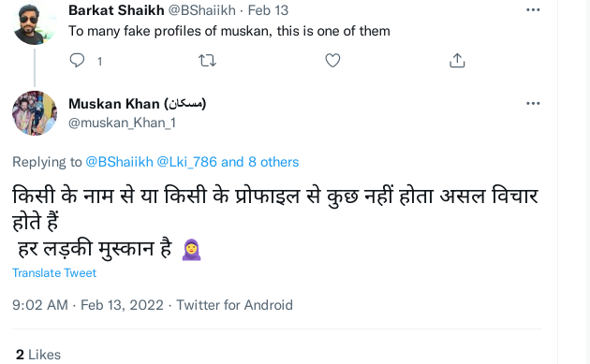Open more options for Barkat Shaikh's tweet
The height and width of the screenshot is (364, 590).
533,10
